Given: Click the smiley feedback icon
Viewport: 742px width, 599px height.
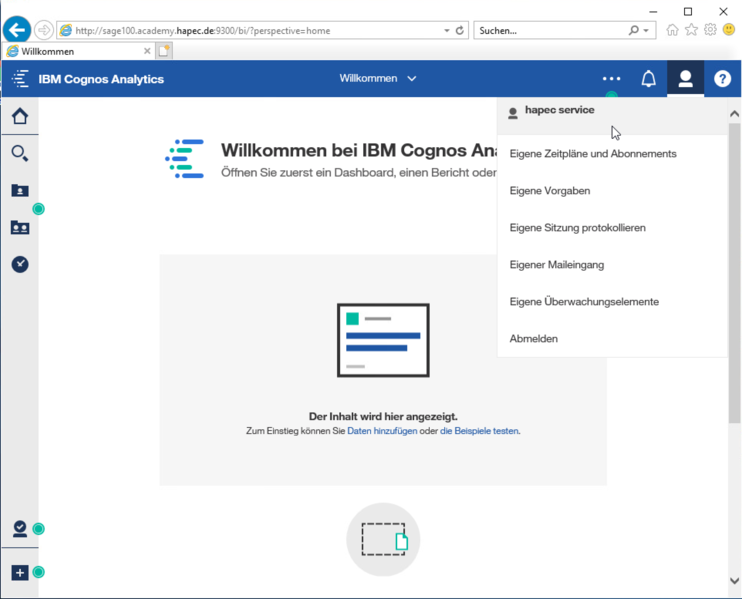Looking at the screenshot, I should (x=729, y=30).
